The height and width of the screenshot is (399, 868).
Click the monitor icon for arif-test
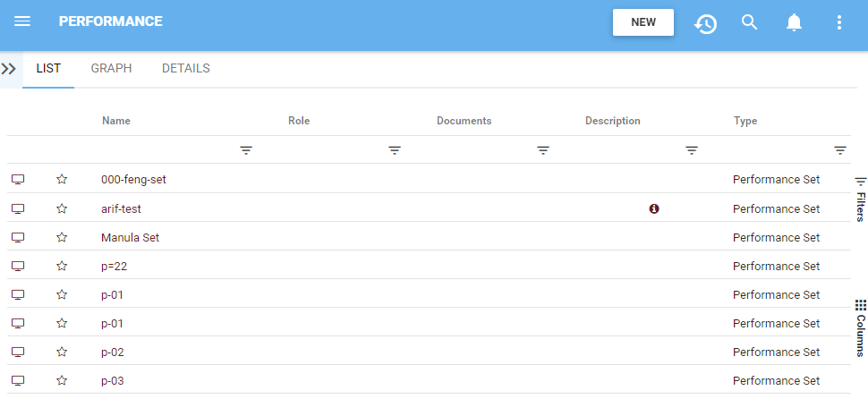[x=18, y=208]
